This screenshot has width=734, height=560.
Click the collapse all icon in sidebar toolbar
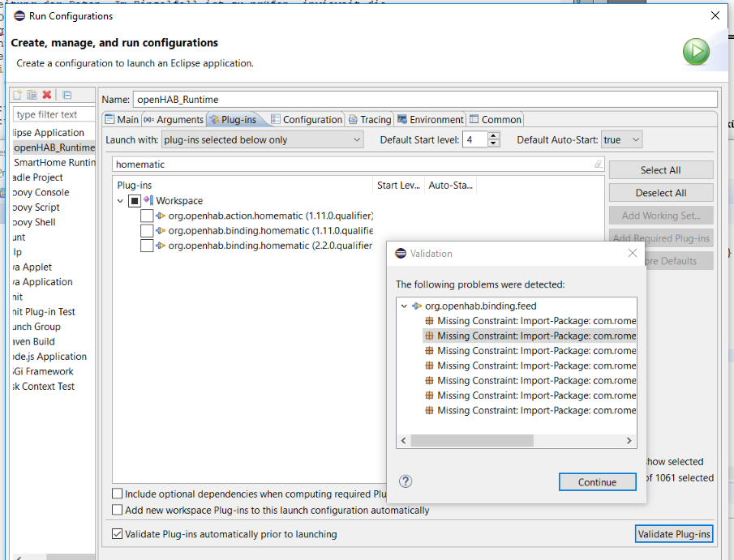click(x=67, y=96)
